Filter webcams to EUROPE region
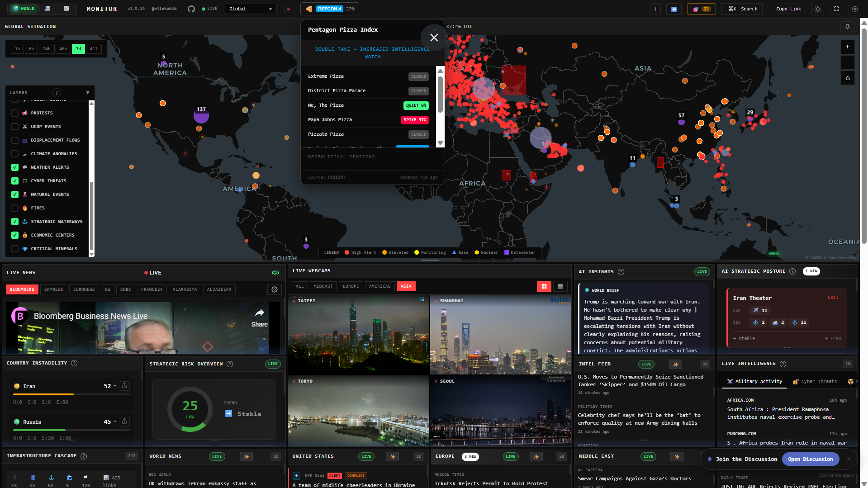Viewport: 868px width, 488px height. tap(351, 286)
